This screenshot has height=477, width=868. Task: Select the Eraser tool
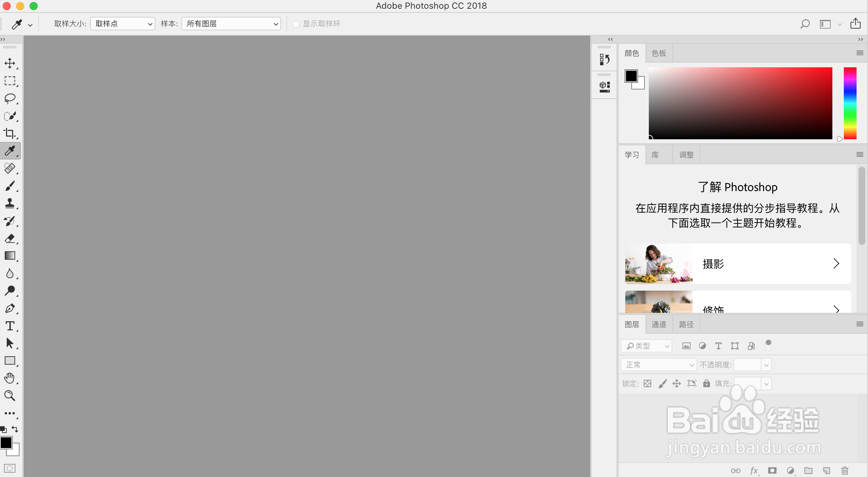pyautogui.click(x=10, y=238)
